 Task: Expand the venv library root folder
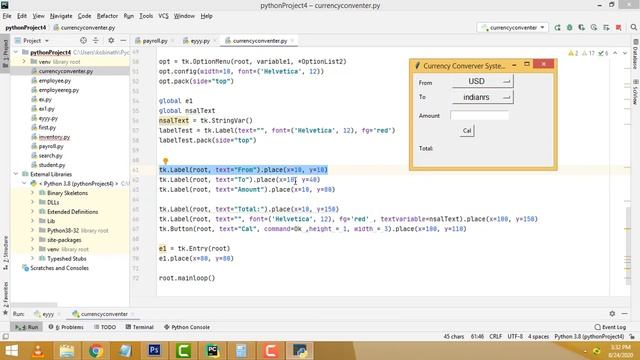point(24,62)
